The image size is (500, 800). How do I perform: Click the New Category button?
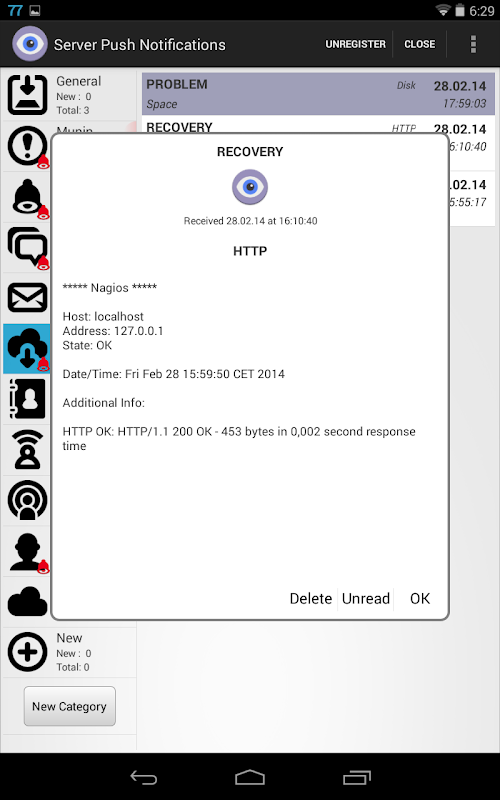pyautogui.click(x=69, y=707)
